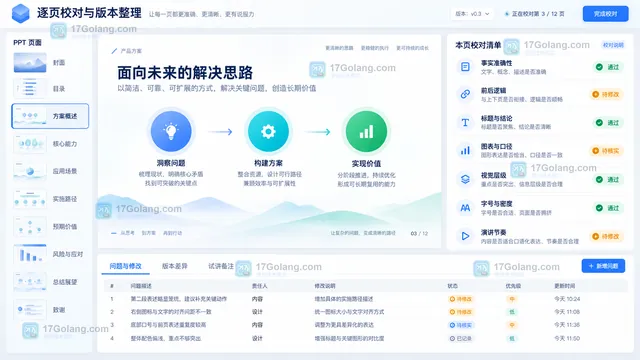
Task: Click the layers icon beside 视觉层级
Action: point(465,179)
